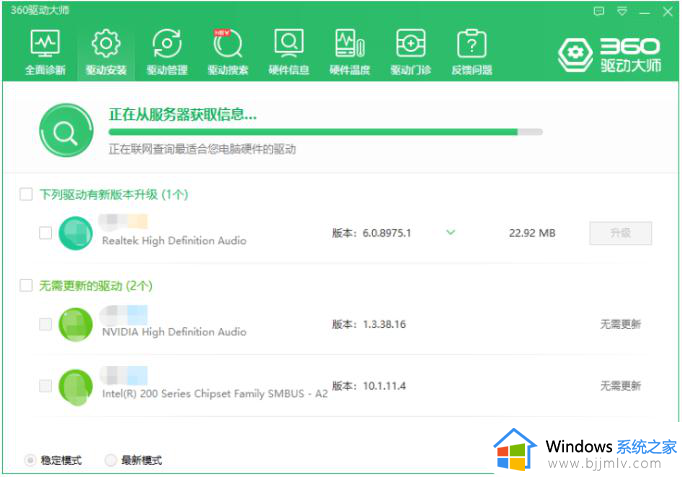Check the 下列驱动有新版本升级 group checkbox

(x=26, y=194)
